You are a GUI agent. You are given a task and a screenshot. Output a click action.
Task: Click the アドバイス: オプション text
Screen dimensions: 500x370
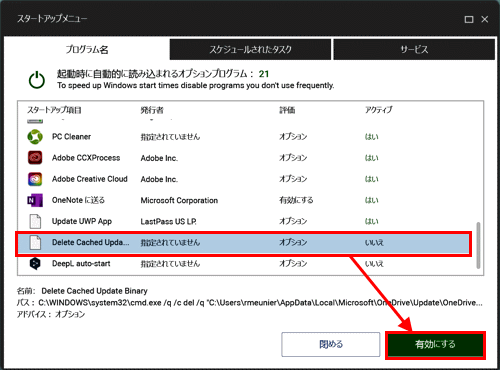pos(51,314)
